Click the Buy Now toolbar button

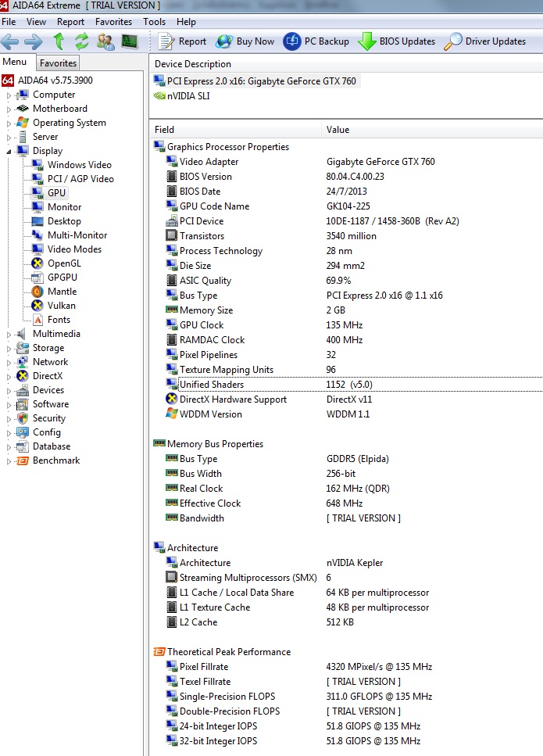pyautogui.click(x=245, y=41)
